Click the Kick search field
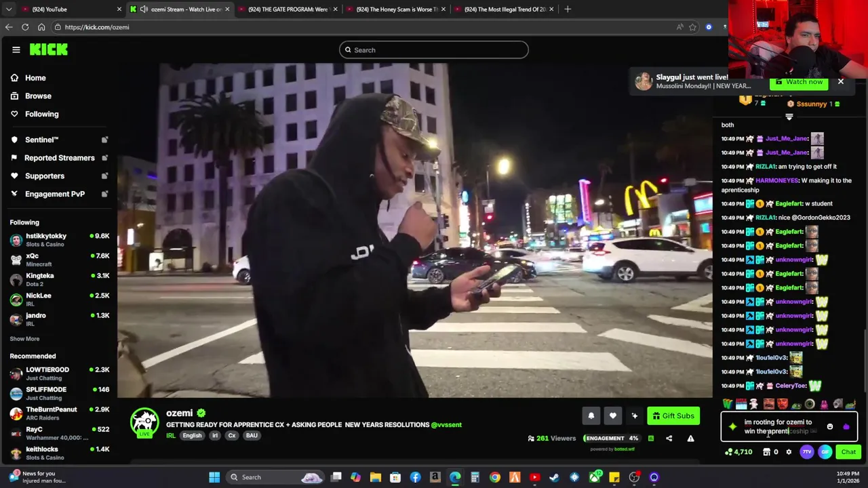 tap(434, 50)
